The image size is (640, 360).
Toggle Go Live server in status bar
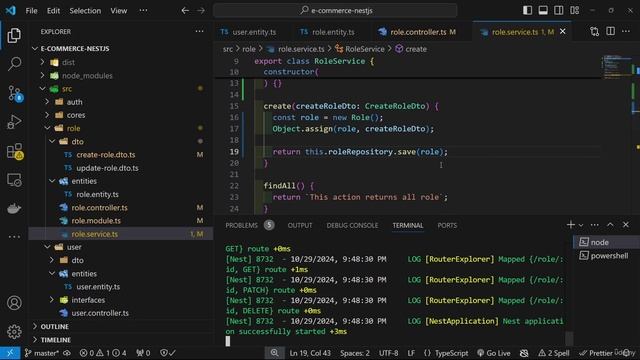click(494, 353)
